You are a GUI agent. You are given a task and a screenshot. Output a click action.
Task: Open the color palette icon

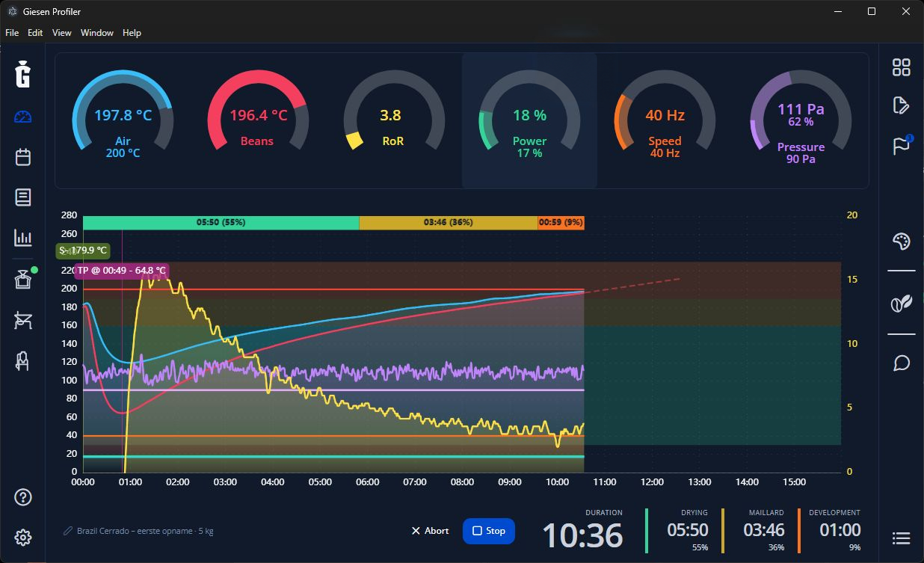pos(902,241)
